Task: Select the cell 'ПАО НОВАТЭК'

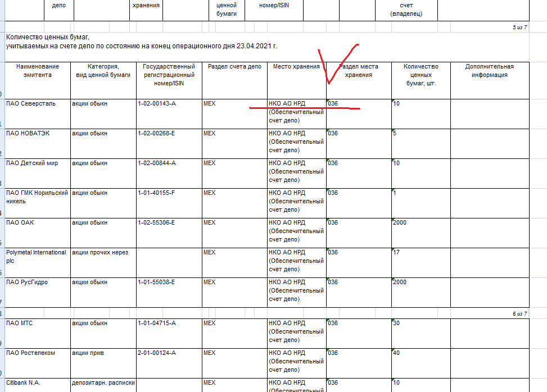Action: [38, 144]
